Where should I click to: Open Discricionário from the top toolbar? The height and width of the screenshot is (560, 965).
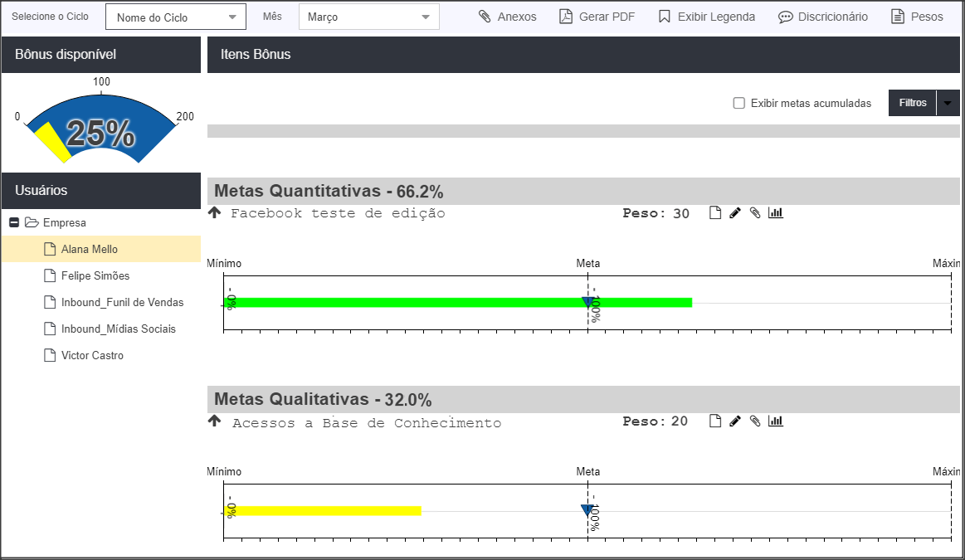coord(823,17)
